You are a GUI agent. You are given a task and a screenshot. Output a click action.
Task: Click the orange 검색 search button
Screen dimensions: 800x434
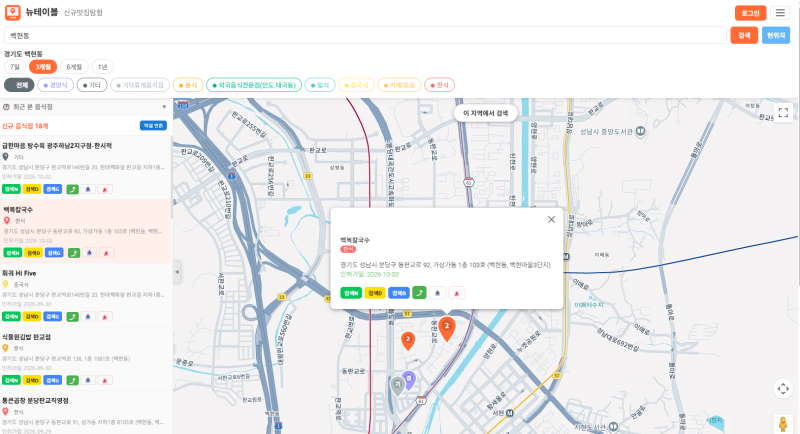744,35
